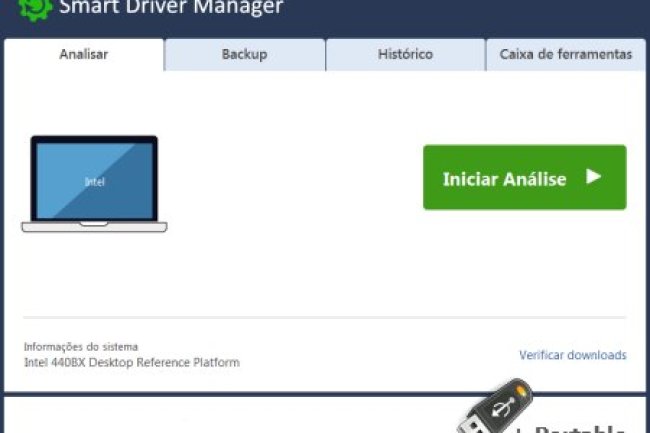Click the Intel label on laptop screen

pos(94,182)
